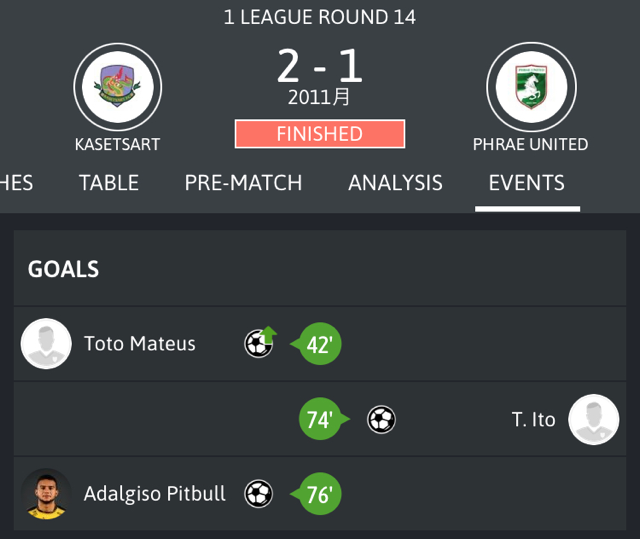Switch to the TABLE tab

[109, 182]
